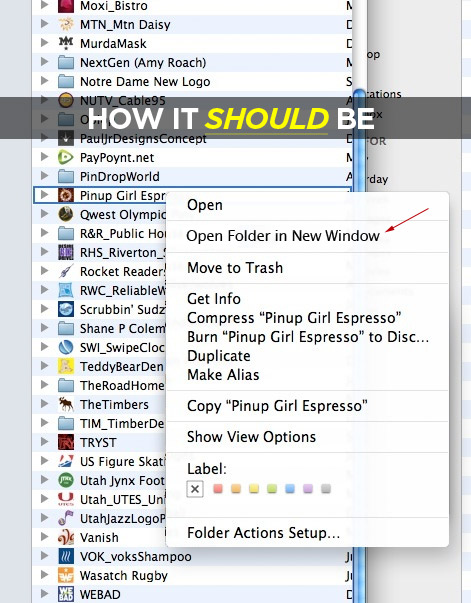Apply the yellow label color

tap(254, 489)
